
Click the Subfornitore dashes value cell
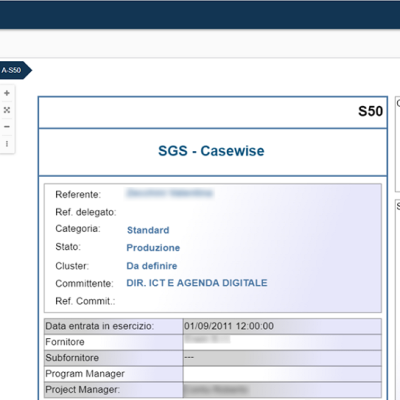(x=282, y=358)
